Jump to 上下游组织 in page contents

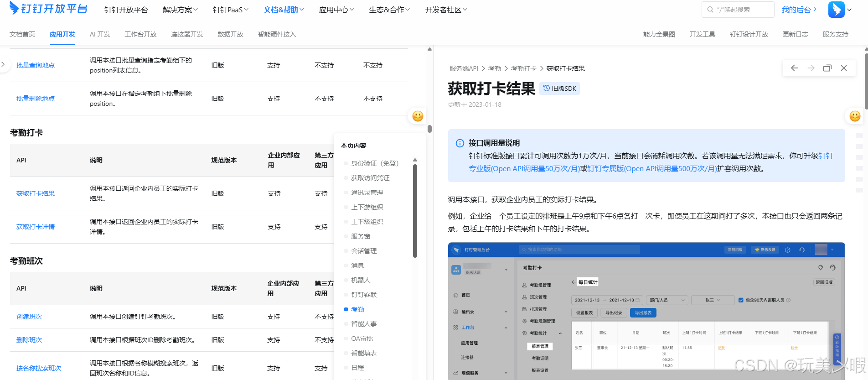click(x=367, y=207)
